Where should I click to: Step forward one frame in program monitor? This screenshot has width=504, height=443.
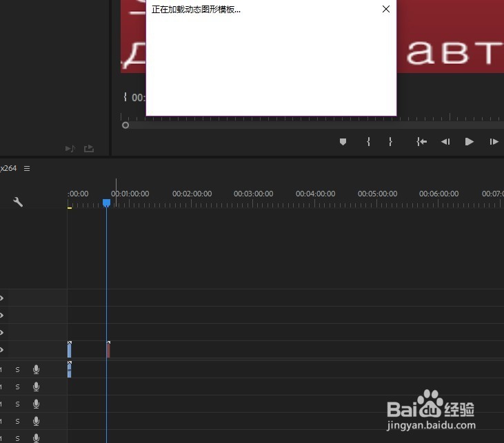click(494, 142)
